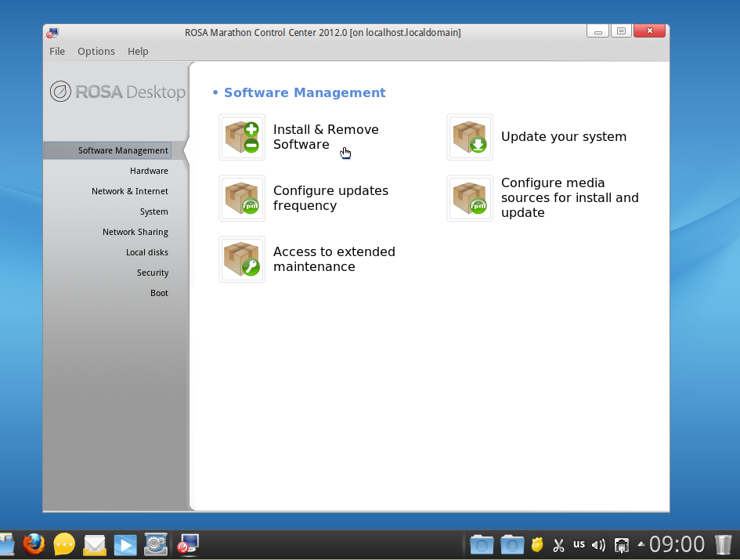Open the Options menu

point(96,51)
